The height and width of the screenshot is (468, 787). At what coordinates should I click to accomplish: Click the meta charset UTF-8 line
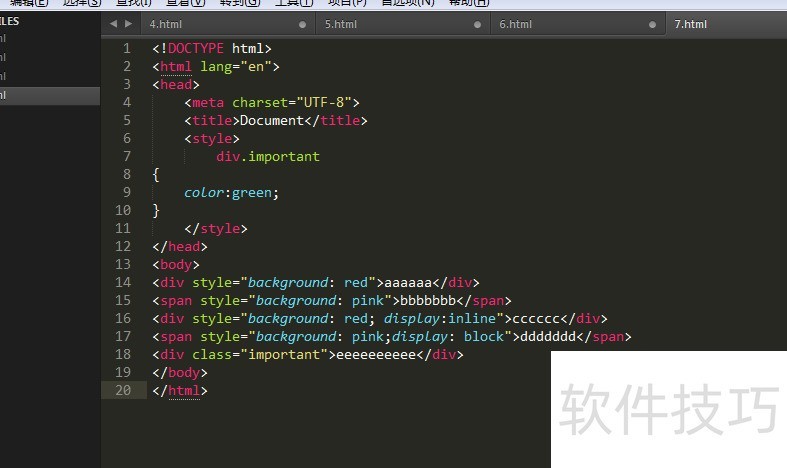pos(272,102)
